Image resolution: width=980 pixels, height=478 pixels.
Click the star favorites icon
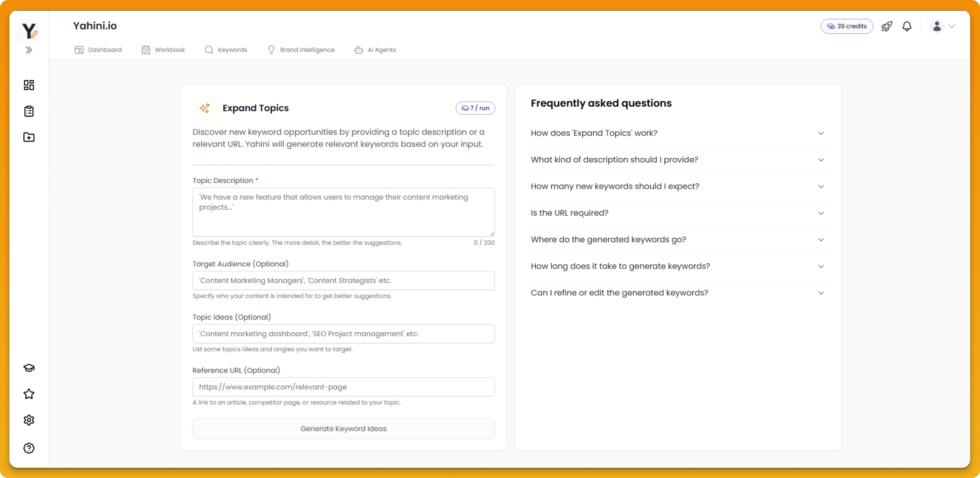[29, 394]
